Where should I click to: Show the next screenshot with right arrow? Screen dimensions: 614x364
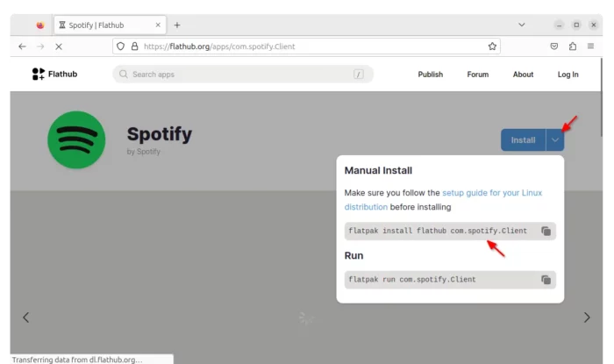click(587, 318)
